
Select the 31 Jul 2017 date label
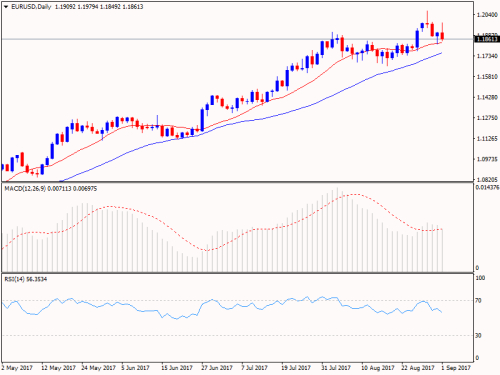(x=336, y=368)
